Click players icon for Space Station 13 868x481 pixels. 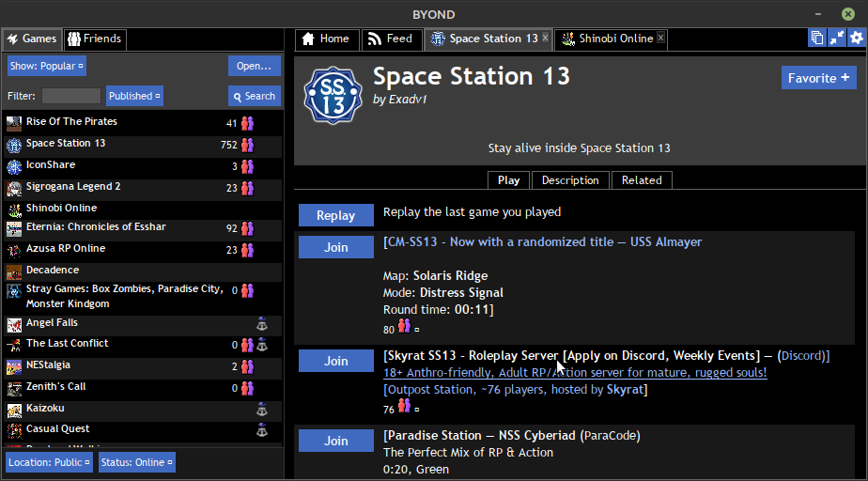point(247,145)
